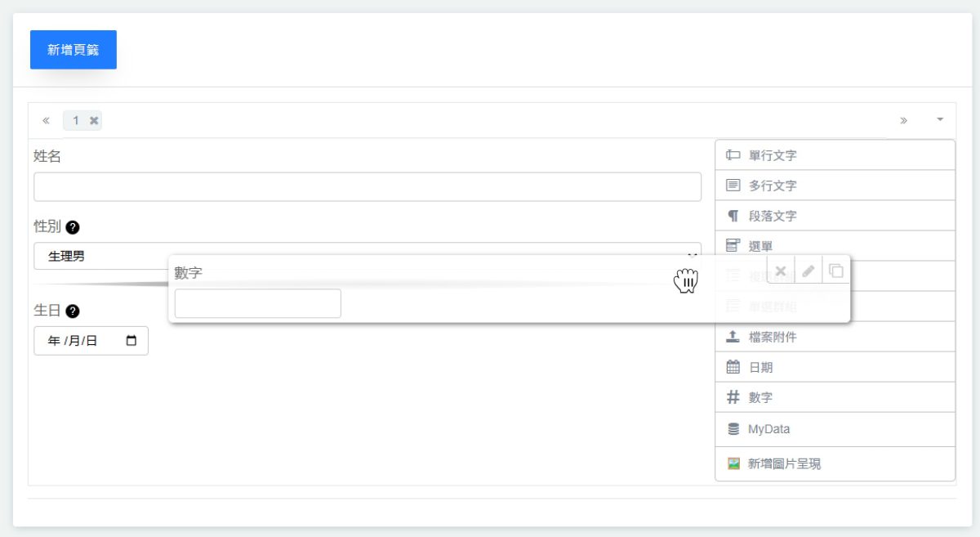Edit the 數字 field with pencil icon
Image resolution: width=980 pixels, height=537 pixels.
coord(808,271)
